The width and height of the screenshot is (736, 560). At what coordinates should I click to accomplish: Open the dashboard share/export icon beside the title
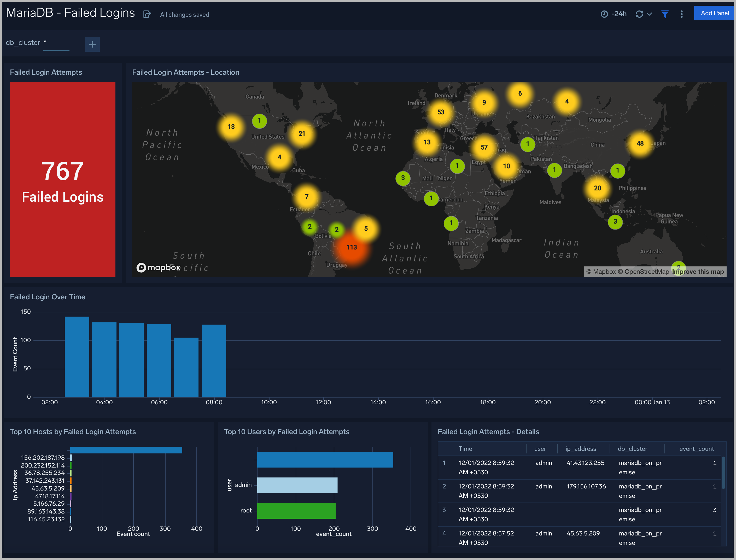tap(148, 14)
